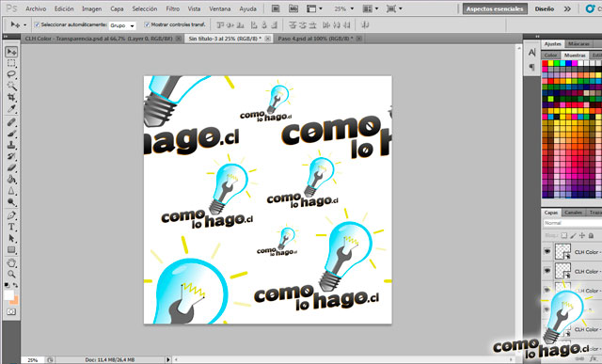The width and height of the screenshot is (602, 364).
Task: Select the Clone Stamp tool
Action: coord(11,145)
